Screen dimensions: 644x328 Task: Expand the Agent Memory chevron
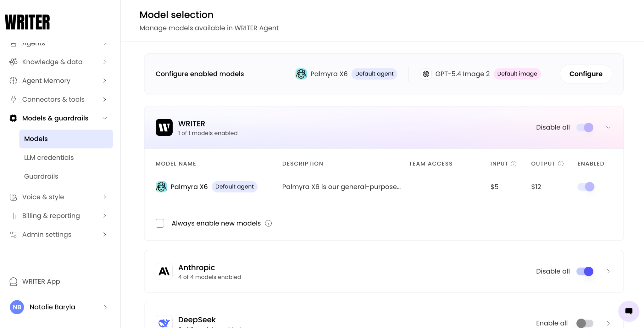tap(105, 81)
